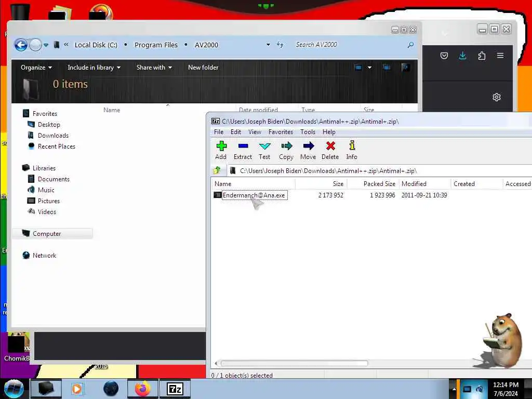Image resolution: width=532 pixels, height=399 pixels.
Task: Click Explorer's Back arrow button
Action: tap(21, 45)
